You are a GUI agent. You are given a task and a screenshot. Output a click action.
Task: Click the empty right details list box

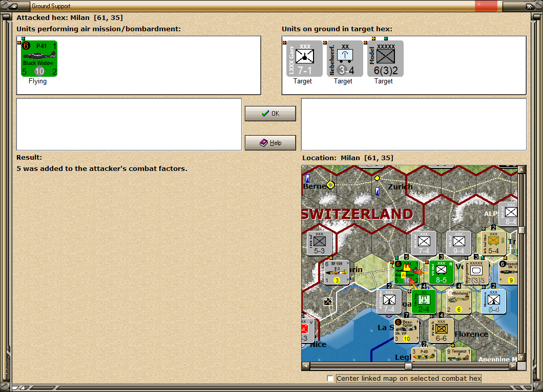(x=414, y=124)
